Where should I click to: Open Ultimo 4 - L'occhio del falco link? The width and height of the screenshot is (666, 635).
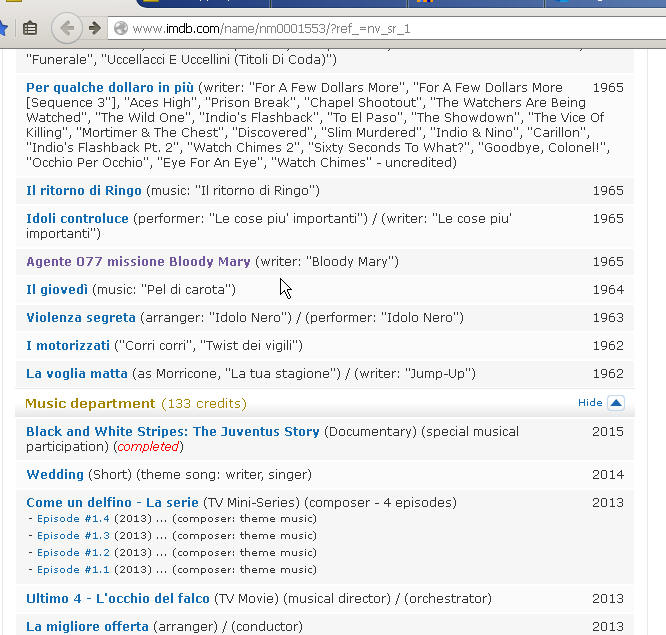pos(118,598)
